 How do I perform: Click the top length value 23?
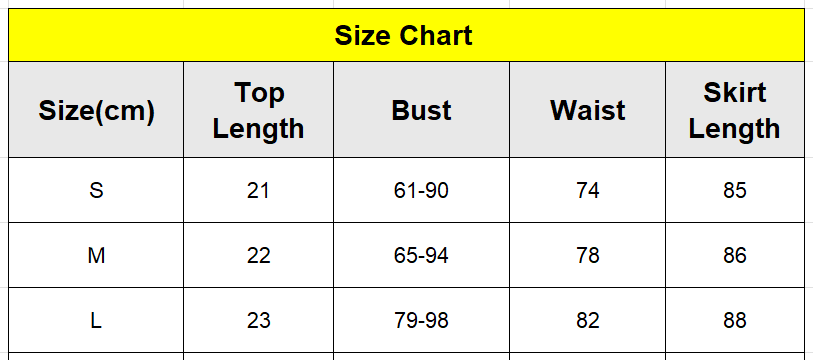[x=258, y=320]
